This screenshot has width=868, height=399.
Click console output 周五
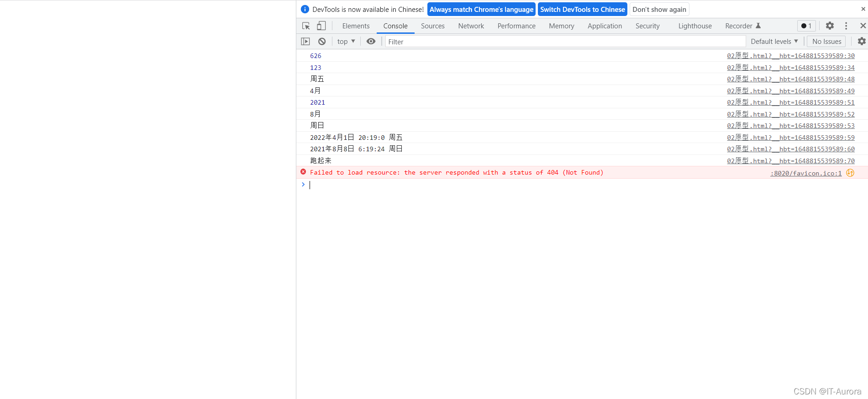317,79
